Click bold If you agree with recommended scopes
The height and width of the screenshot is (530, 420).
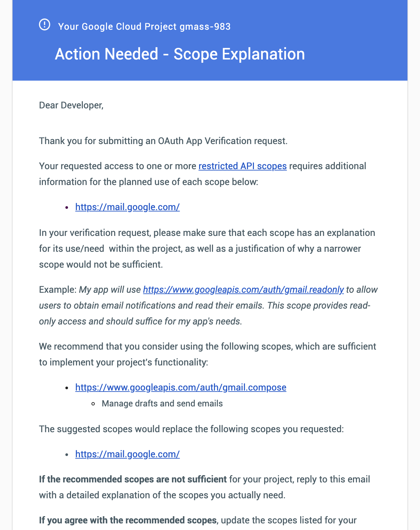pos(127,520)
